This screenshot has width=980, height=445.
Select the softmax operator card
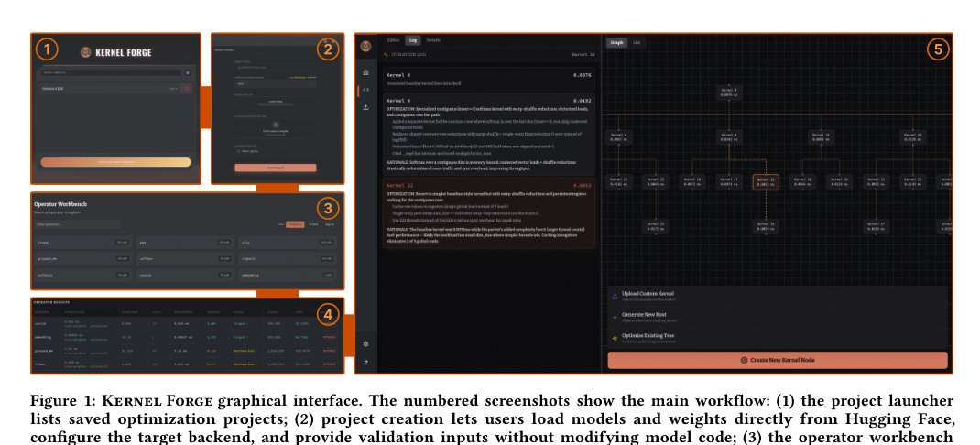point(186,258)
